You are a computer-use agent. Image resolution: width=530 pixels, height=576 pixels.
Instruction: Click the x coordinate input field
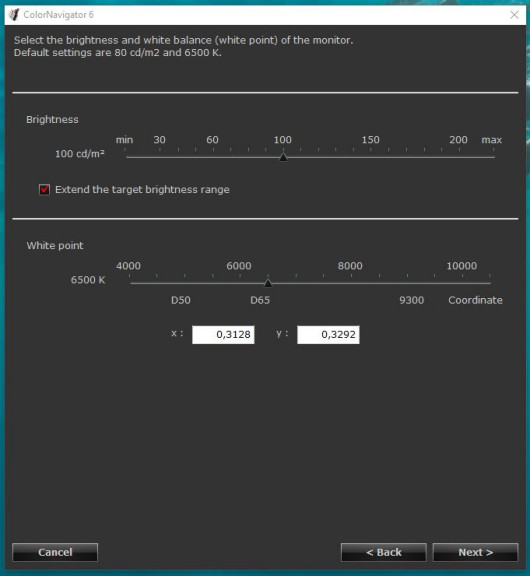(223, 335)
